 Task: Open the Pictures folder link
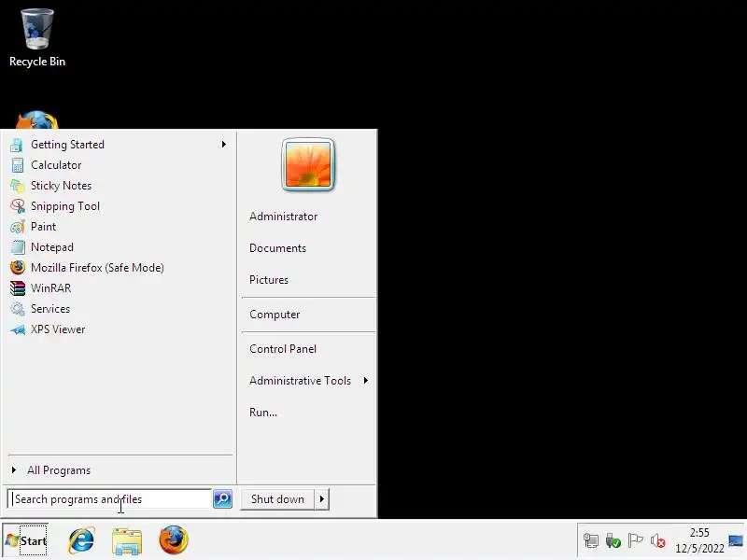coord(269,280)
